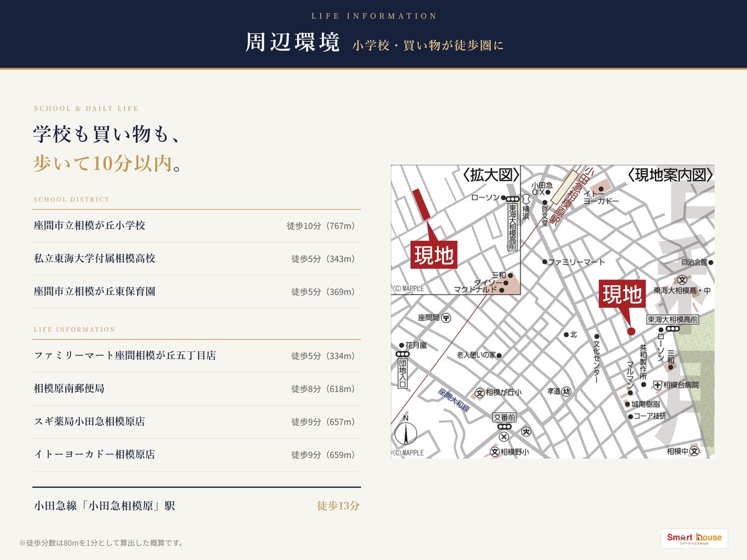Click the red 現地 callout in 現地案内図
This screenshot has width=747, height=560.
(622, 294)
